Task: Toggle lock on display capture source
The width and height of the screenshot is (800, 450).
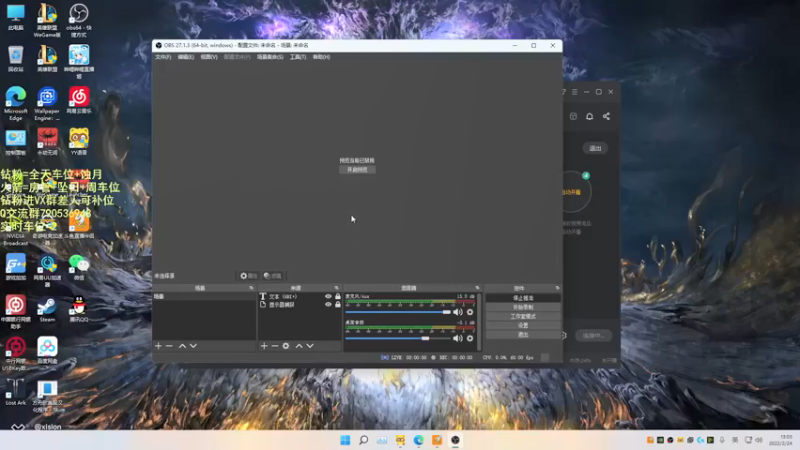Action: pos(338,305)
